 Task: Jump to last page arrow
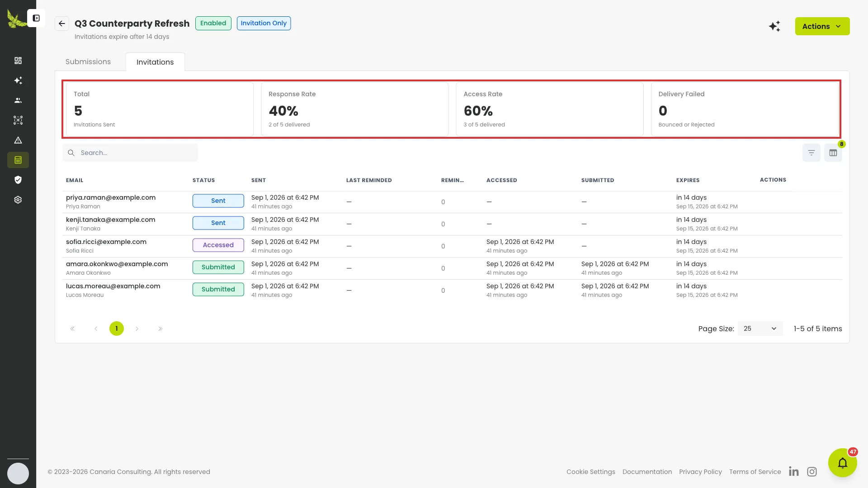pyautogui.click(x=160, y=328)
